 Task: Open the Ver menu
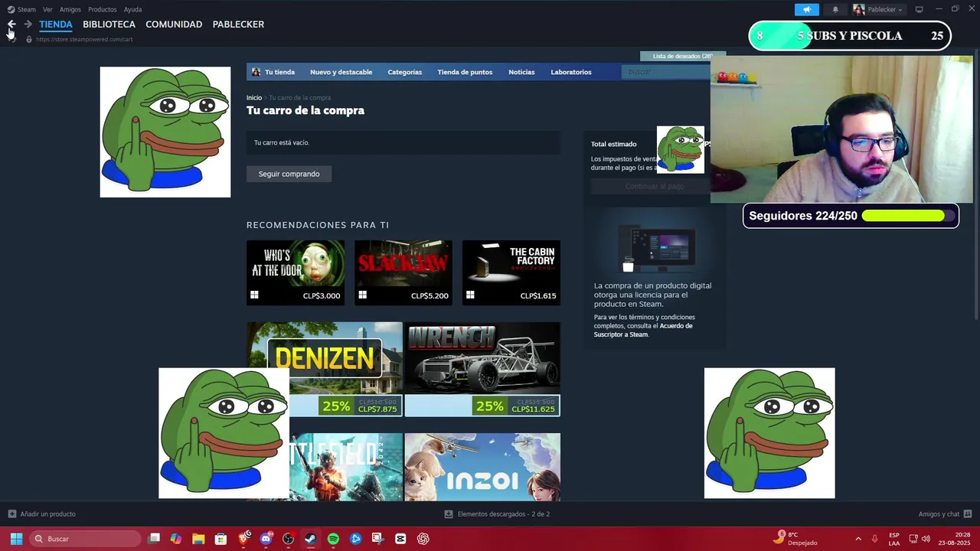(47, 9)
